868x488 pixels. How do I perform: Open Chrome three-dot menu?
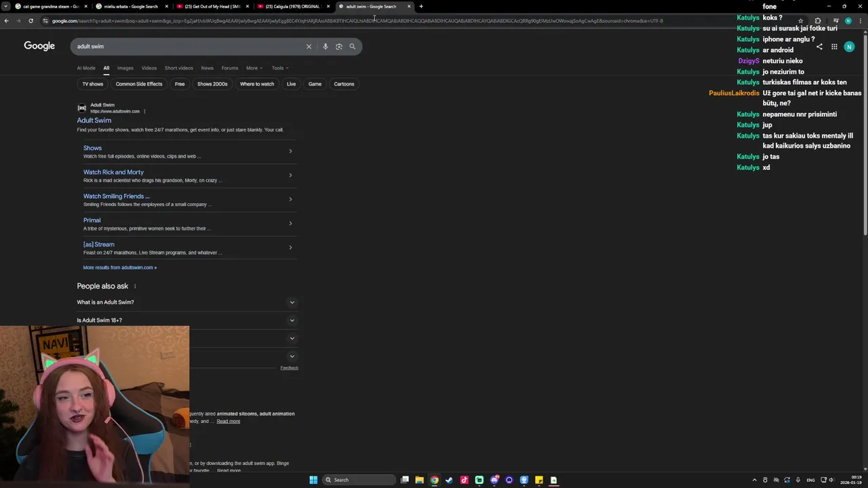pyautogui.click(x=861, y=21)
